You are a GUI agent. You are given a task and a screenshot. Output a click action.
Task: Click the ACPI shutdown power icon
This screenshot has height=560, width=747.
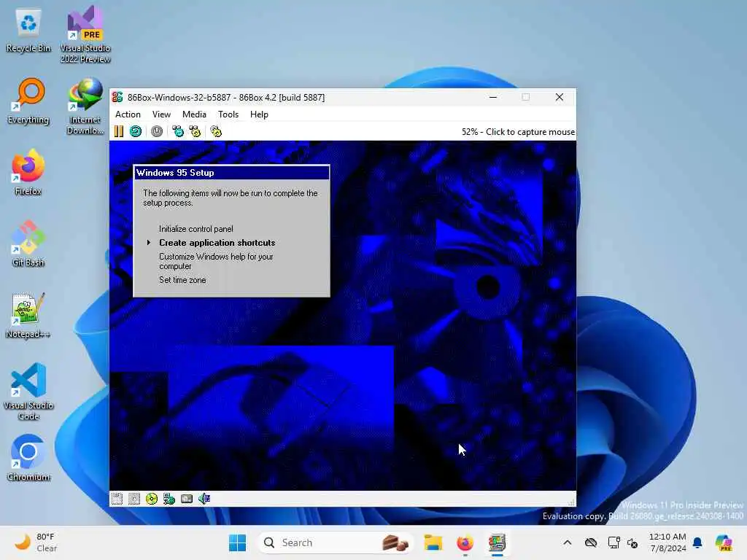click(x=157, y=131)
